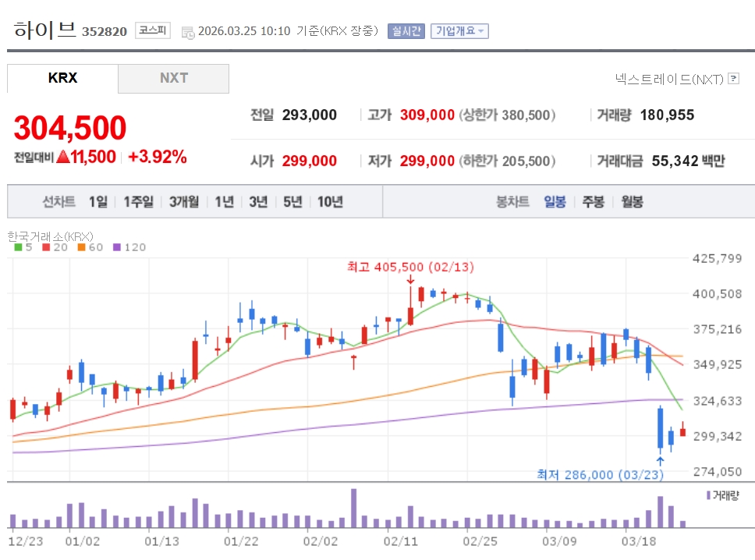The image size is (755, 560).
Task: Click the 거래량 180,955 value
Action: click(667, 115)
